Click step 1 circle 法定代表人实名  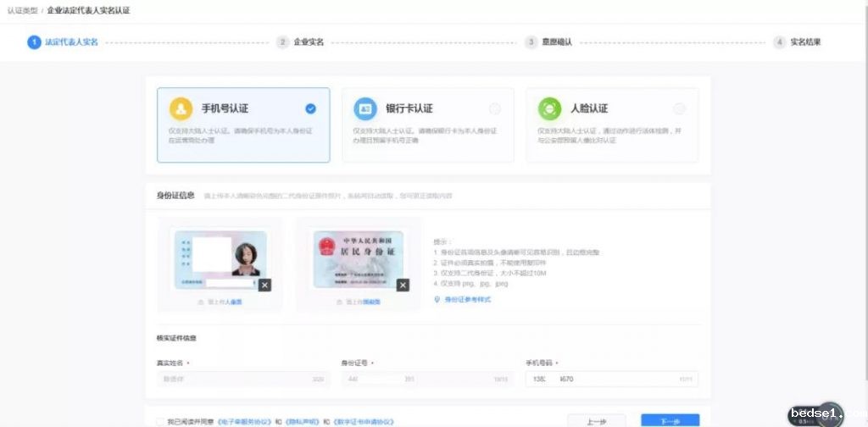[x=34, y=42]
